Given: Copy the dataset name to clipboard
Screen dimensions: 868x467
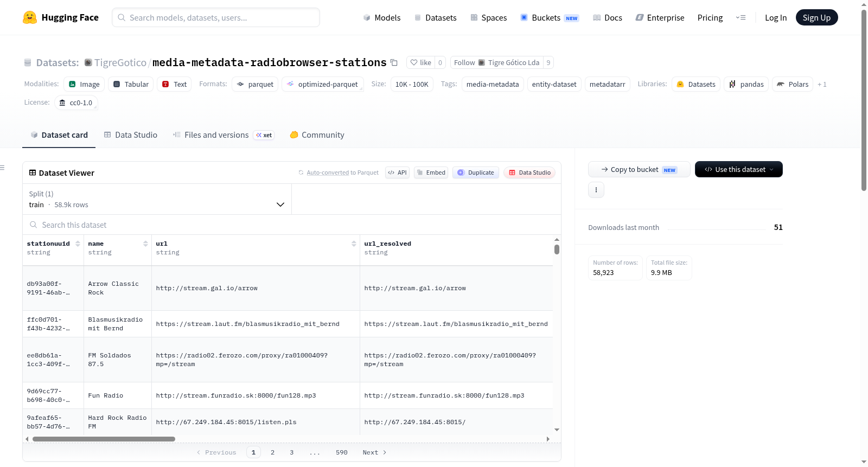Looking at the screenshot, I should (x=394, y=62).
